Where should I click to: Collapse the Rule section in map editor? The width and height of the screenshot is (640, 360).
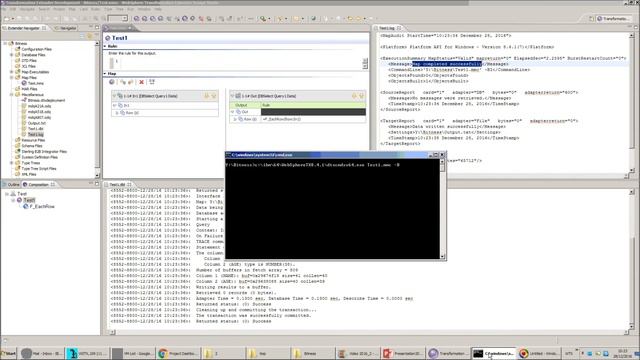coord(105,46)
